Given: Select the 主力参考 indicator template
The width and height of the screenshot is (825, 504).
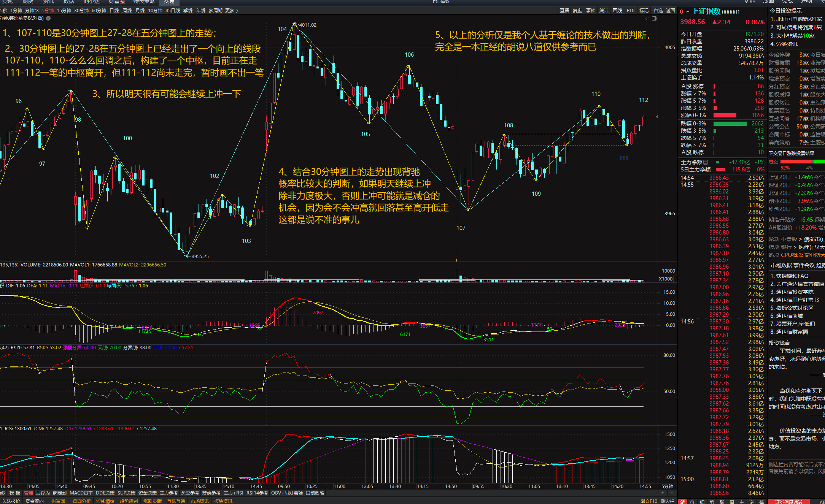Looking at the screenshot, I should tap(169, 493).
